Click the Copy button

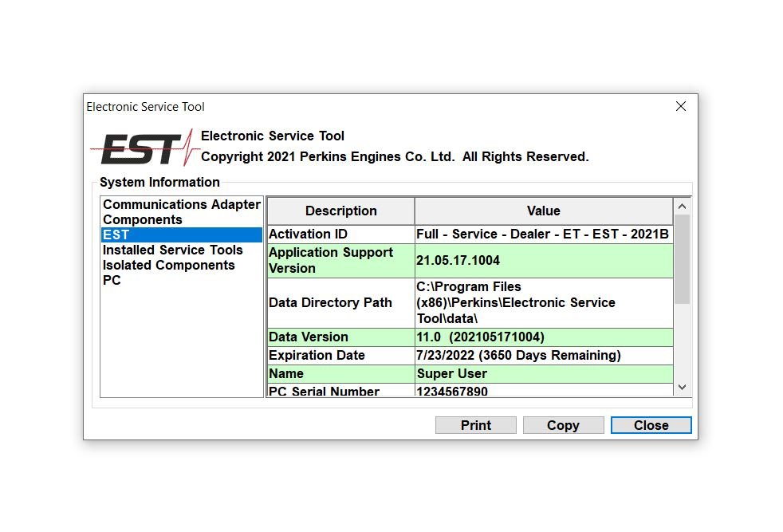point(563,425)
